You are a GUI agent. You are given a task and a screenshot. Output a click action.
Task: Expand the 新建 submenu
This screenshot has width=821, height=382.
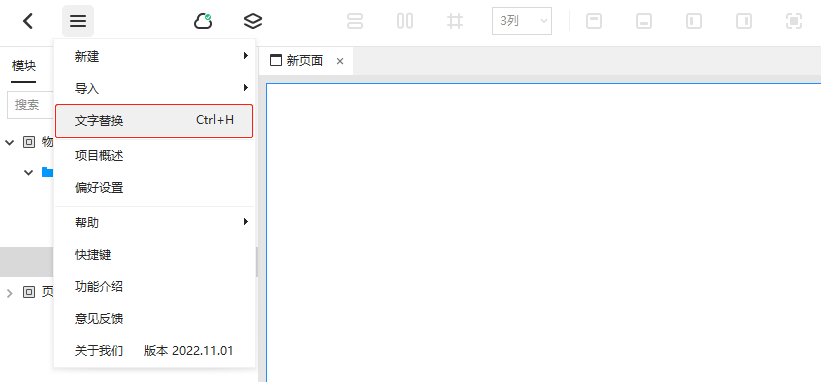[154, 57]
